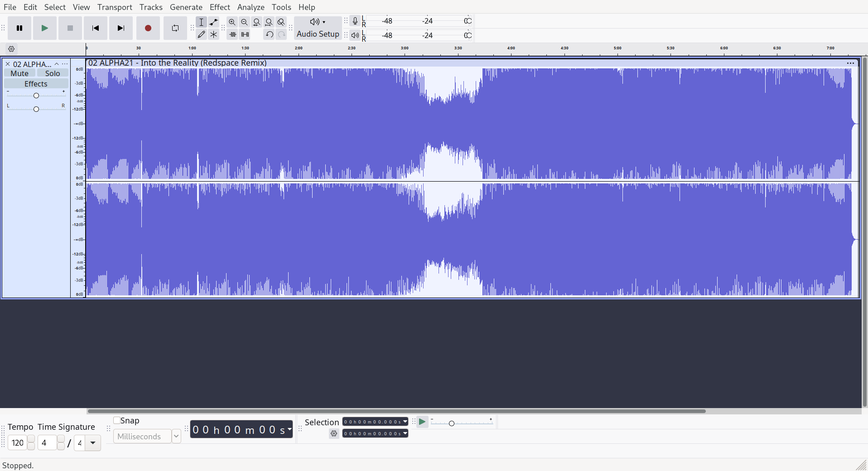Viewport: 868px width, 471px height.
Task: Pause playback with the Pause button
Action: pos(19,28)
